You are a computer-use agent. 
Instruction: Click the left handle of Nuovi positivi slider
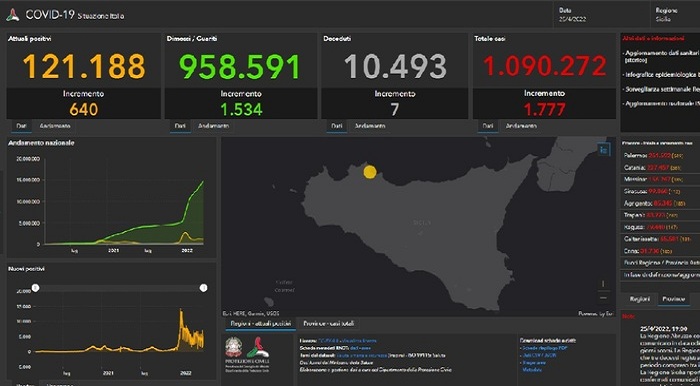coord(36,288)
